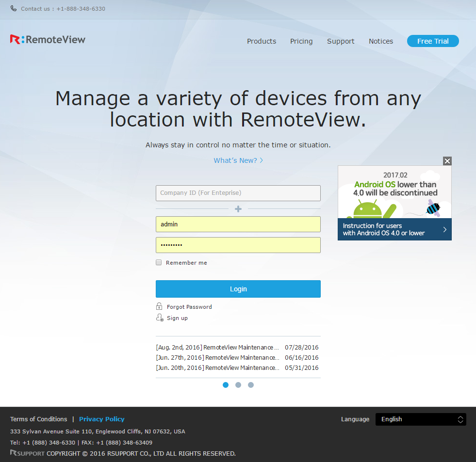Click Instruction for users with Android text

pos(384,229)
